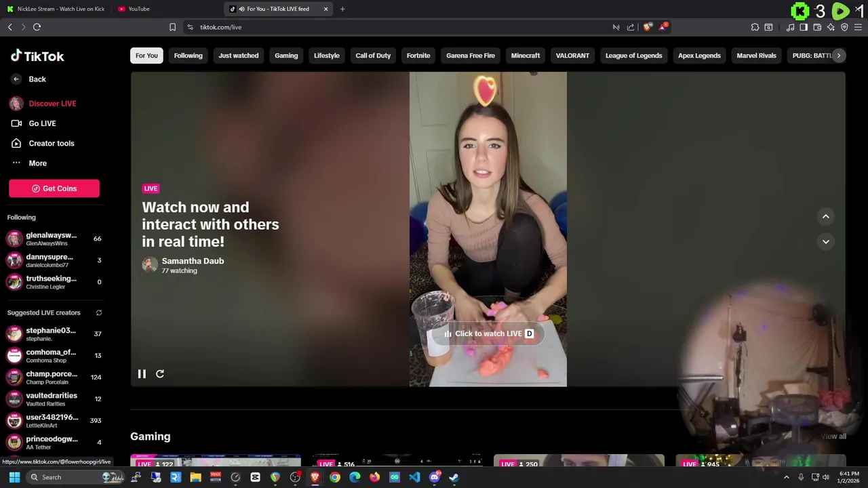The width and height of the screenshot is (868, 488).
Task: Close the TikTok LIVE feed tab
Action: click(325, 9)
